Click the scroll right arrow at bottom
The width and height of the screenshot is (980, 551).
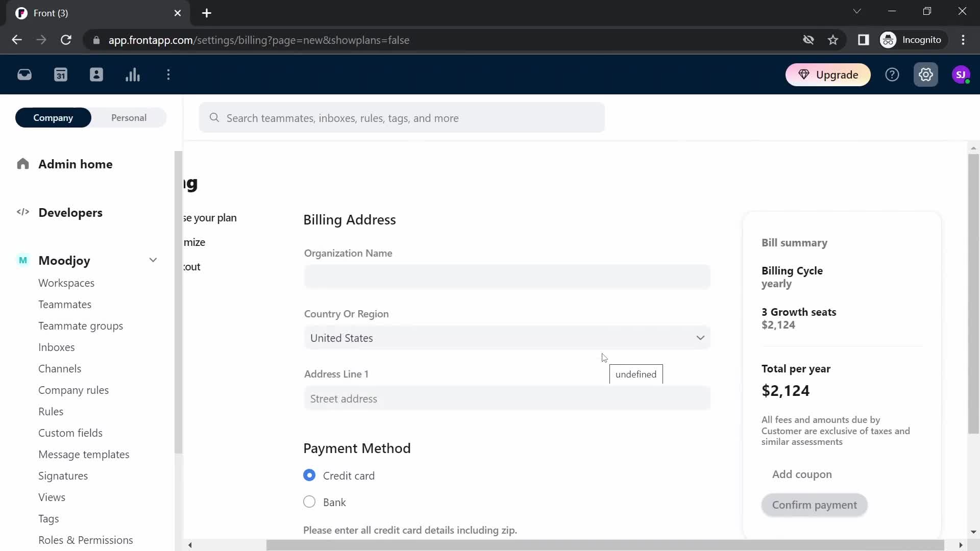tap(961, 545)
